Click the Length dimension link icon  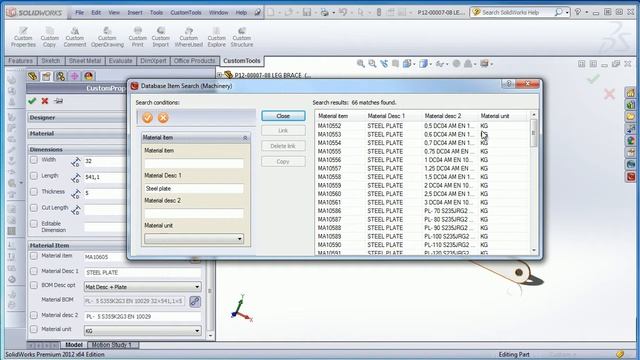coord(76,178)
